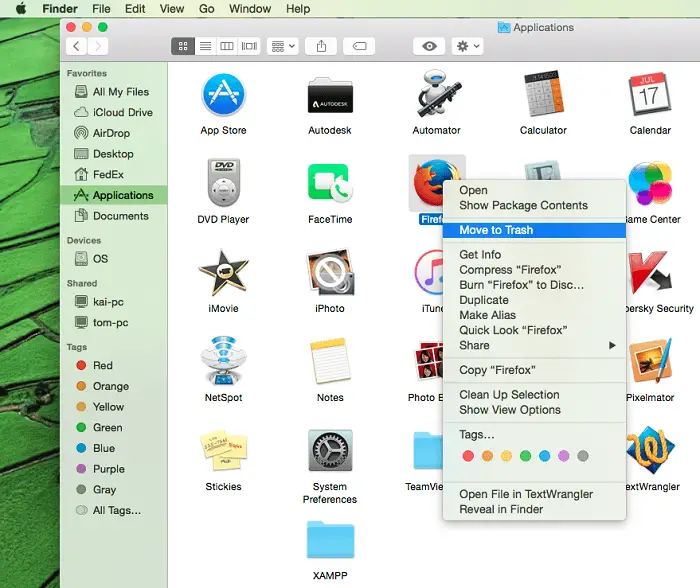This screenshot has width=700, height=588.
Task: Choose Show Package Contents
Action: (x=534, y=205)
